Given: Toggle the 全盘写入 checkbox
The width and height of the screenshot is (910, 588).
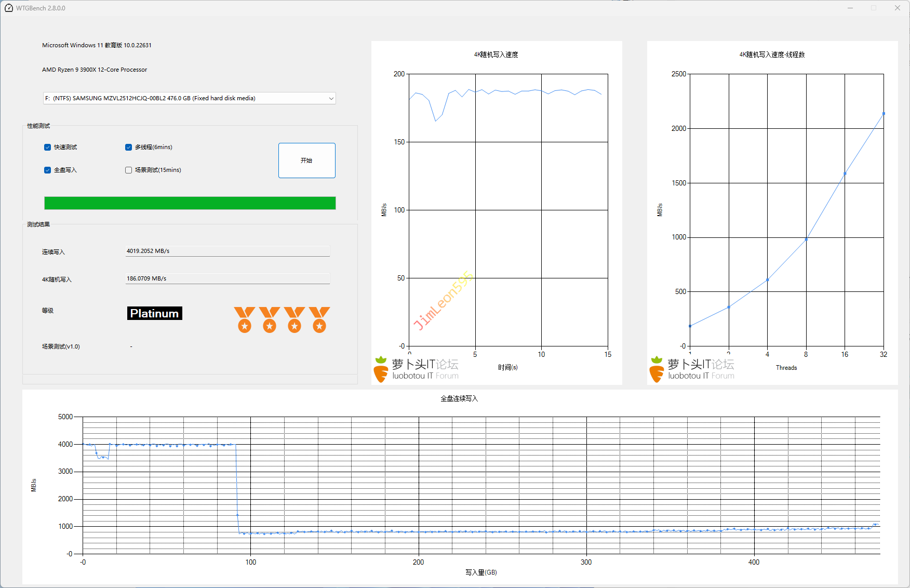Looking at the screenshot, I should [48, 170].
